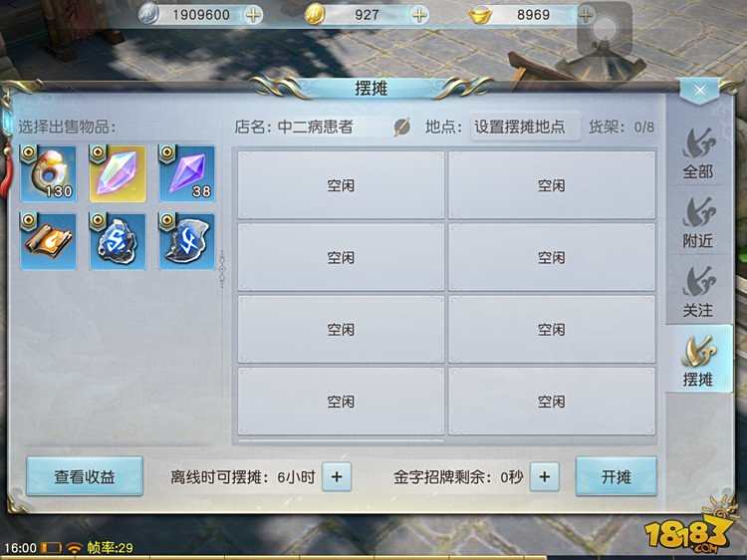Switch to the 附近 tab

click(698, 222)
